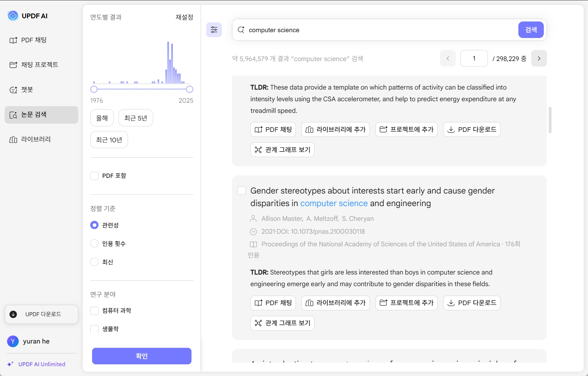Click 라이브러리에 추가 on the treadmill TLDR card
This screenshot has width=588, height=376.
[x=335, y=129]
